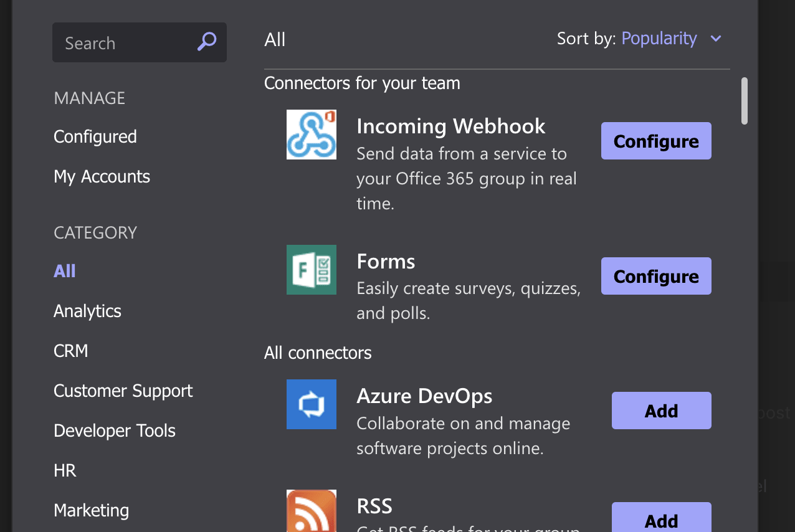This screenshot has width=795, height=532.
Task: Click the Incoming Webhook connector icon
Action: [x=311, y=135]
